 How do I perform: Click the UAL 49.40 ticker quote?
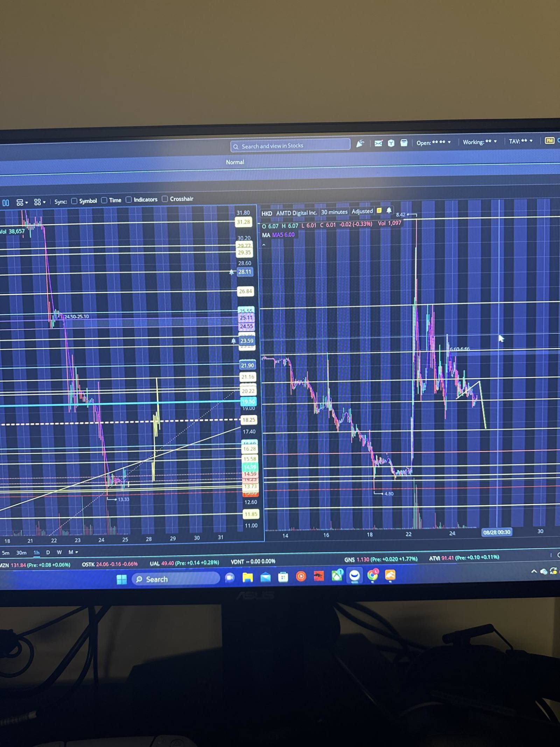pos(184,563)
